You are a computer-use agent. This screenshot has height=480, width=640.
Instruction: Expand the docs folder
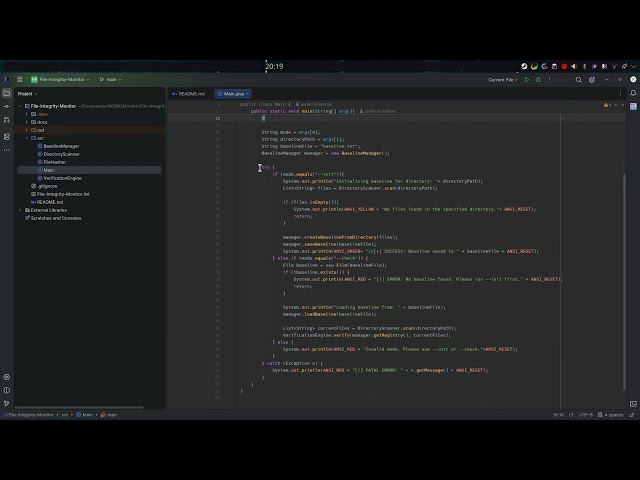pyautogui.click(x=27, y=122)
